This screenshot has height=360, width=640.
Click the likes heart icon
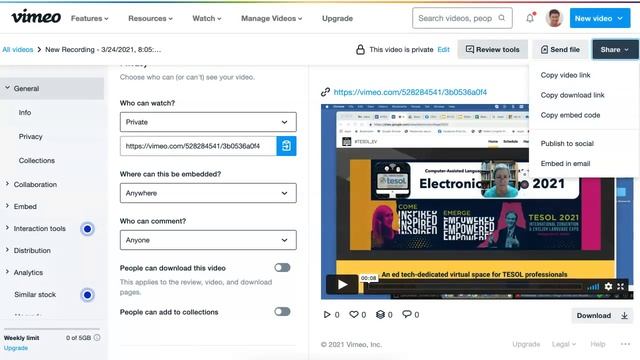pos(353,314)
